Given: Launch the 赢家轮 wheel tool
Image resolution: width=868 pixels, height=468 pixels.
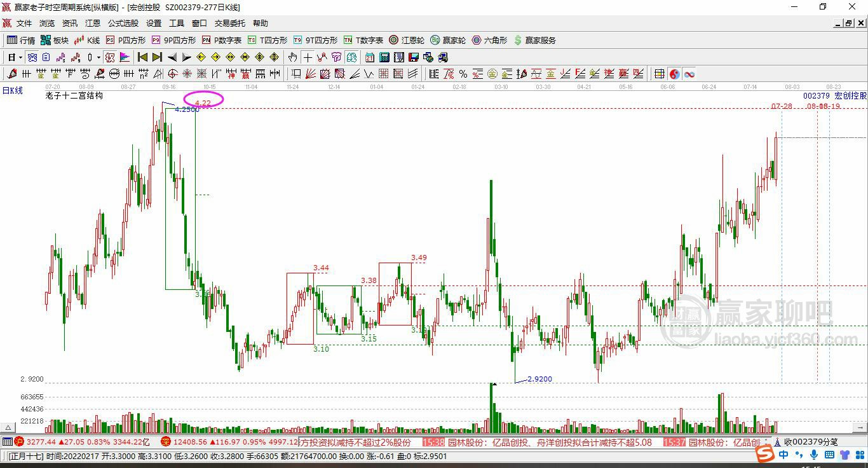Looking at the screenshot, I should point(448,40).
